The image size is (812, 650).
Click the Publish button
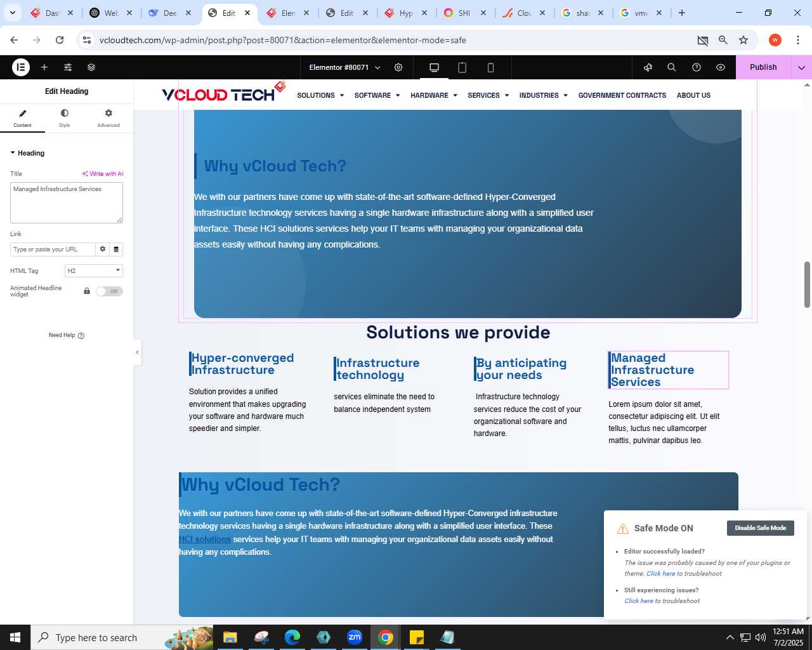pos(763,67)
